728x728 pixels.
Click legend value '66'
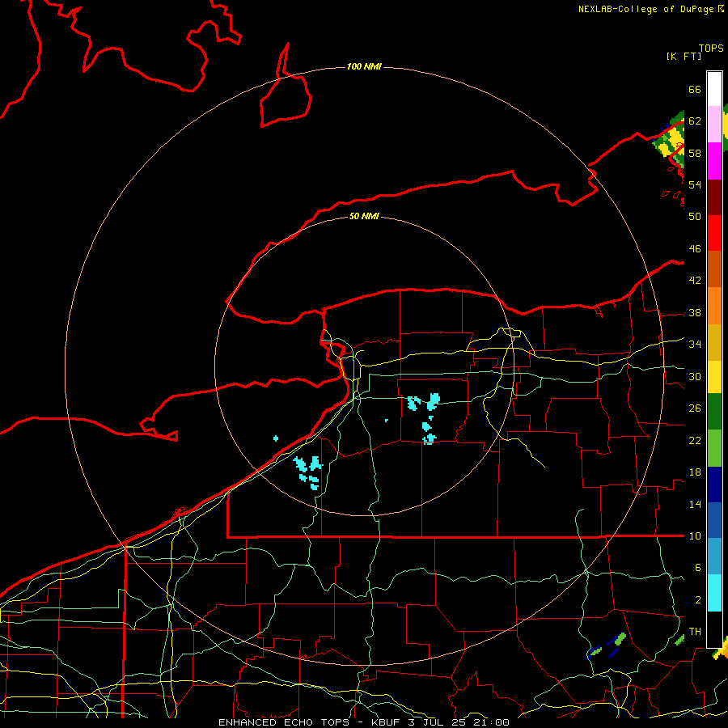coord(695,89)
